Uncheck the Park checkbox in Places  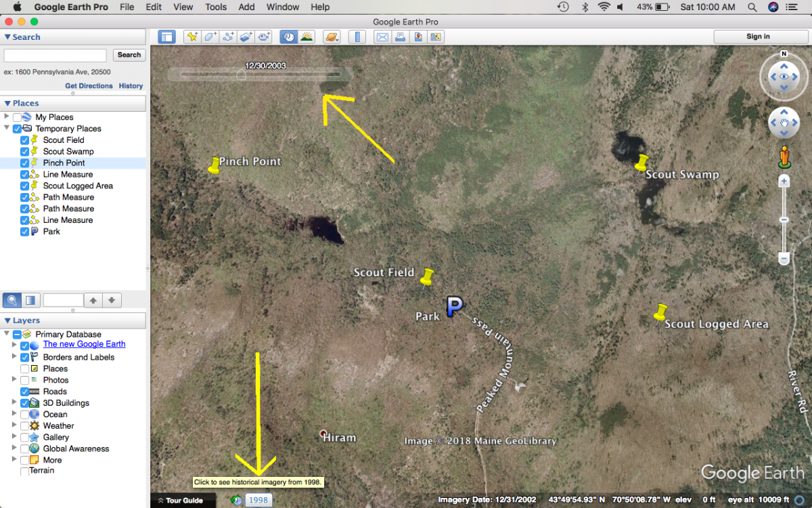pos(24,232)
